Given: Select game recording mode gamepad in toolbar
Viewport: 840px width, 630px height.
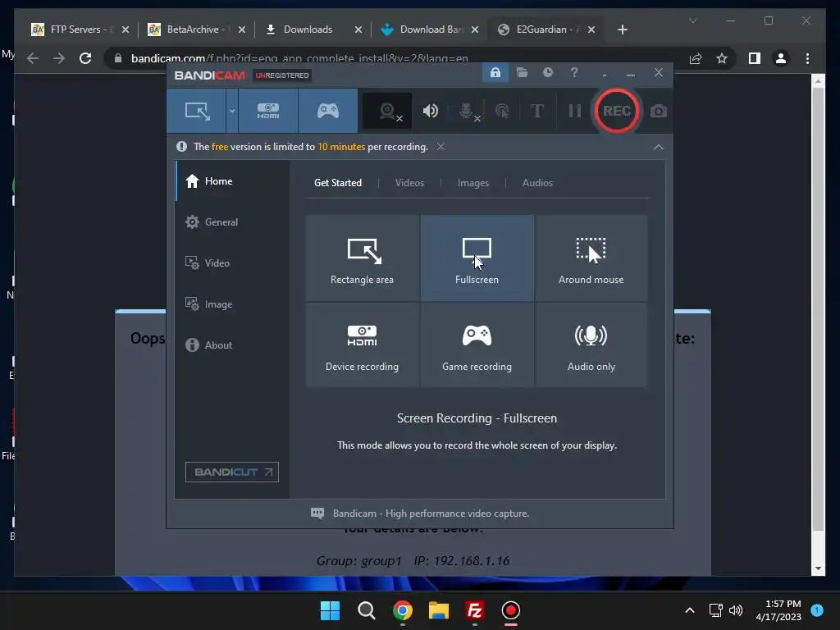Looking at the screenshot, I should click(x=328, y=111).
